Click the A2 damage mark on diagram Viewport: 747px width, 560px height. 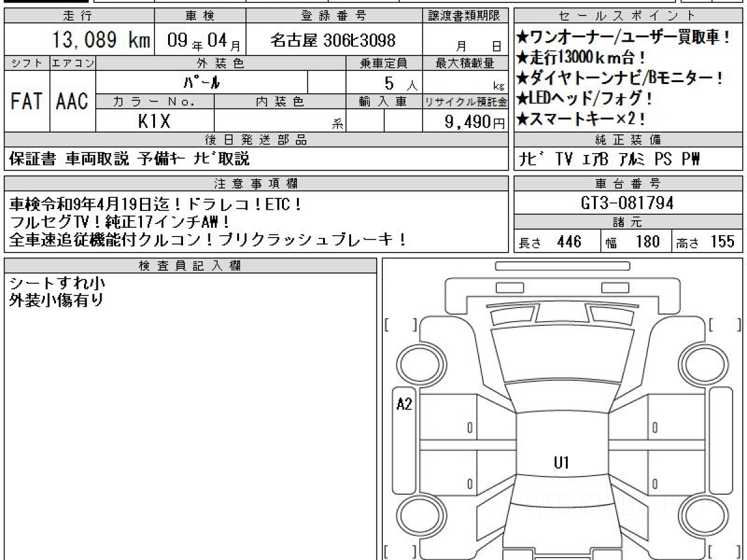coord(405,404)
